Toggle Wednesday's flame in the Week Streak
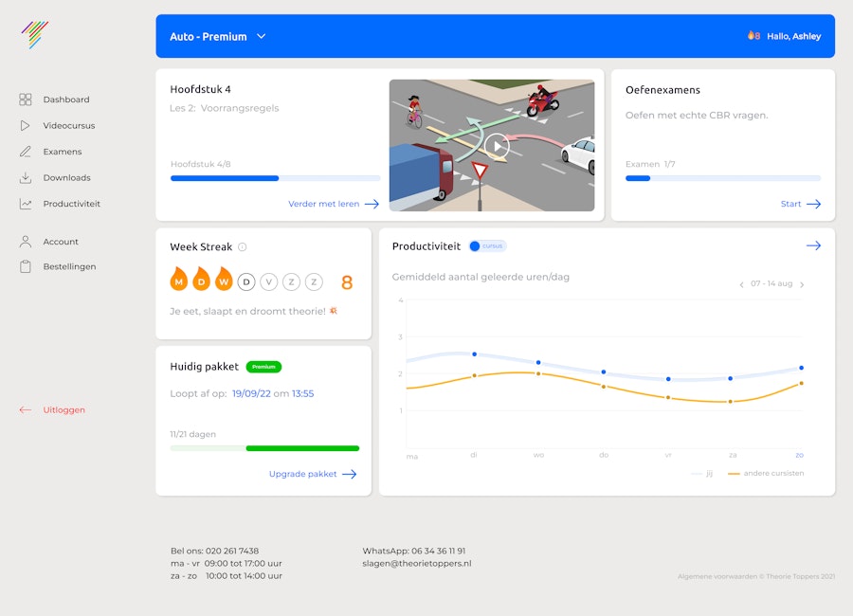The image size is (853, 616). coord(226,280)
